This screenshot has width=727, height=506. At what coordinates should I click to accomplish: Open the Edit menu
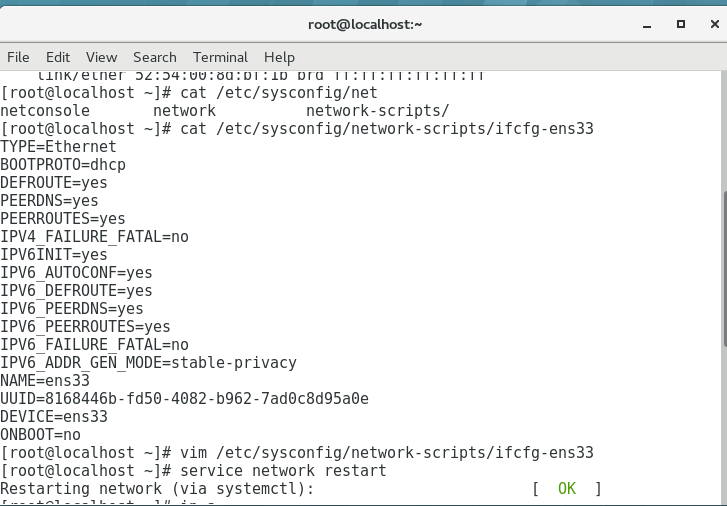(x=58, y=57)
